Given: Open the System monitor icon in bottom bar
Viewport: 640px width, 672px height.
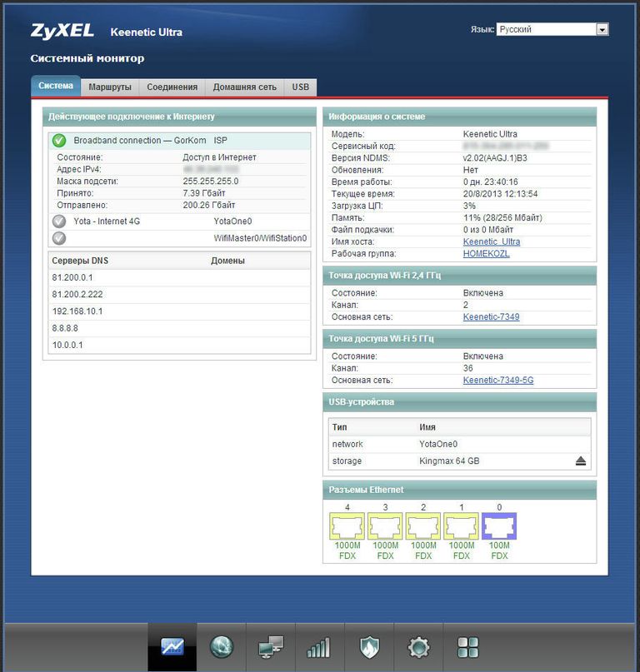Looking at the screenshot, I should pyautogui.click(x=172, y=647).
